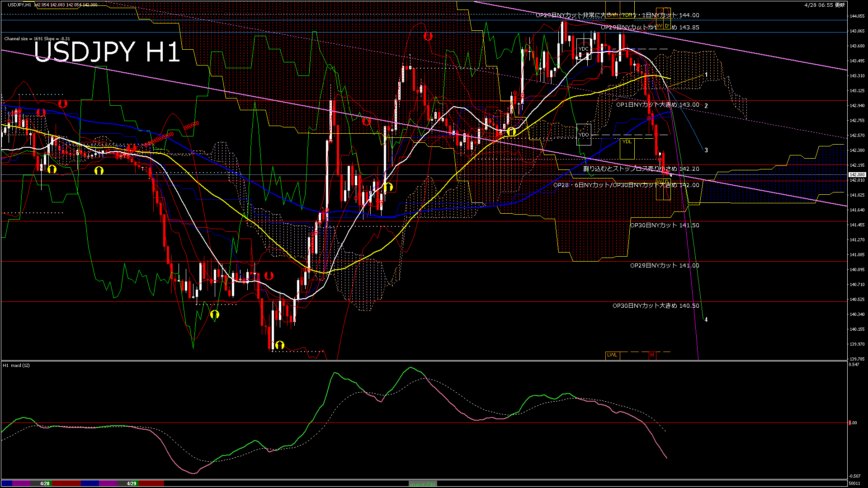Screen dimensions: 868x488
Task: Click the lowest yellow up-arrow at the chart bottom
Action: coord(279,345)
